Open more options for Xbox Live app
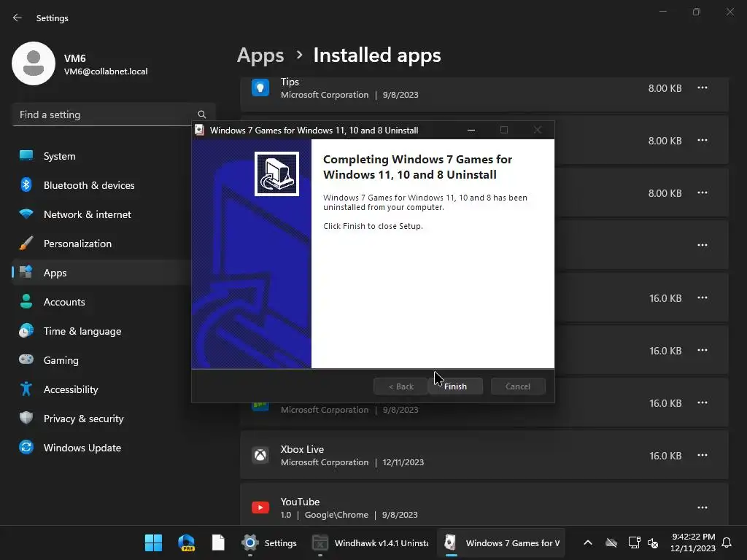 click(703, 455)
